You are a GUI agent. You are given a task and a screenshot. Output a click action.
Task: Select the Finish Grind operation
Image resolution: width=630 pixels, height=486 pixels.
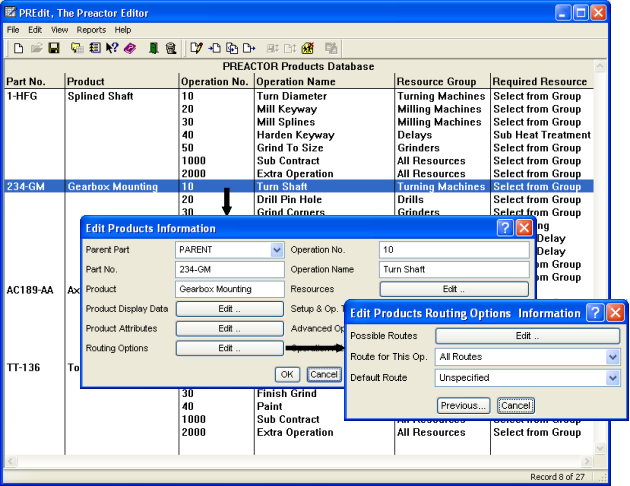[x=287, y=394]
